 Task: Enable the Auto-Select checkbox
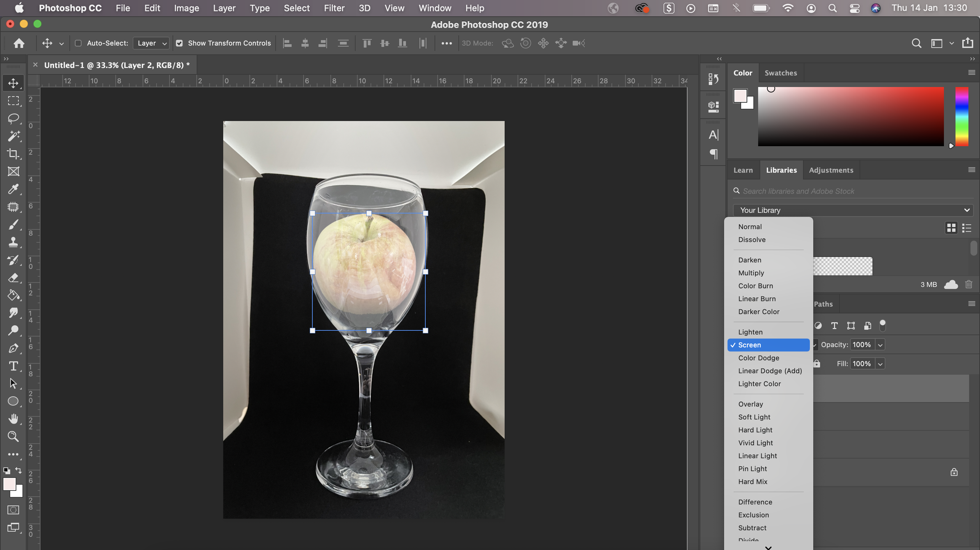(78, 43)
